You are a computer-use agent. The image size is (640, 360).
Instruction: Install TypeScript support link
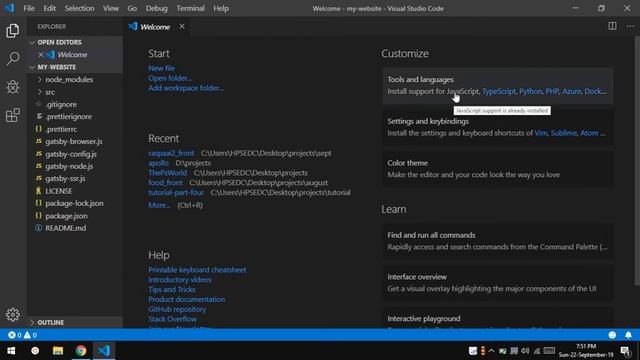point(499,91)
